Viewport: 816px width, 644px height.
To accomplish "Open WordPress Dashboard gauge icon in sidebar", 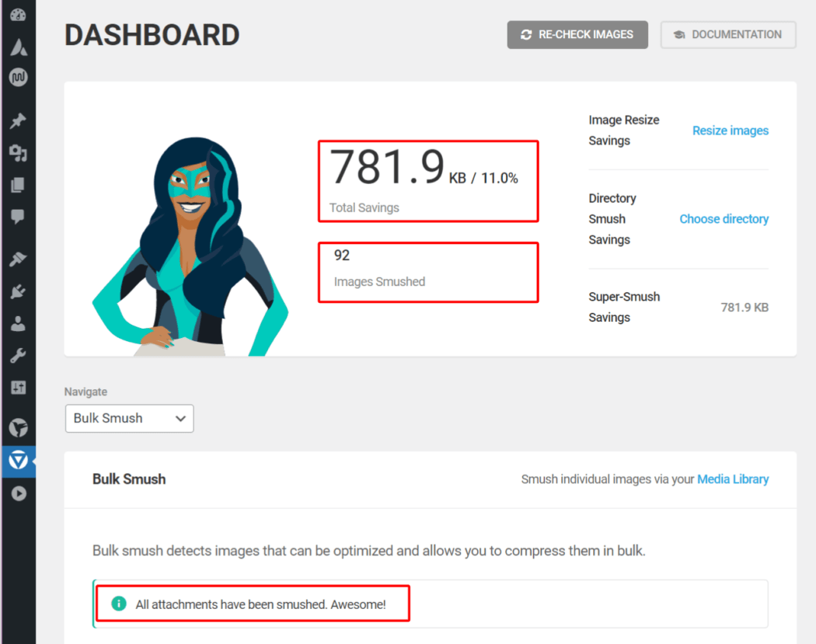I will point(18,16).
